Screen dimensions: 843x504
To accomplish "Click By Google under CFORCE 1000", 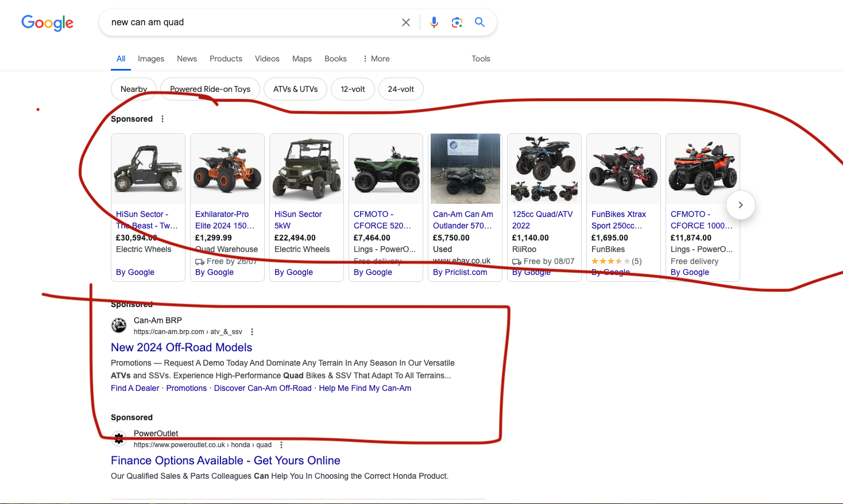I will pyautogui.click(x=690, y=272).
